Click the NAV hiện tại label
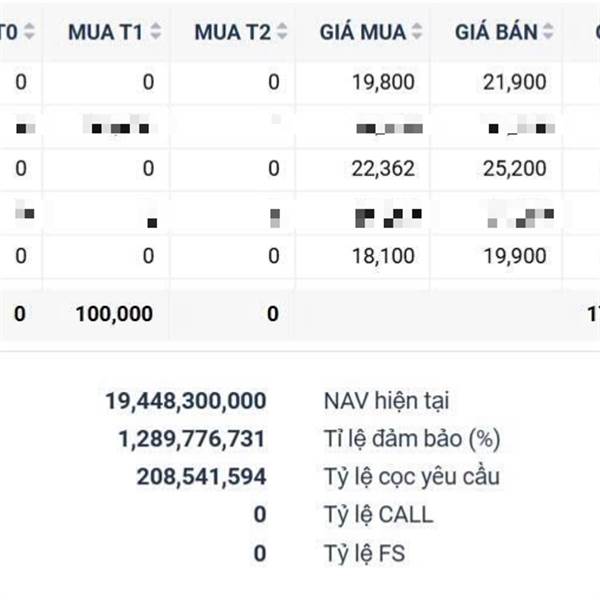Viewport: 600px width, 600px height. click(x=386, y=401)
